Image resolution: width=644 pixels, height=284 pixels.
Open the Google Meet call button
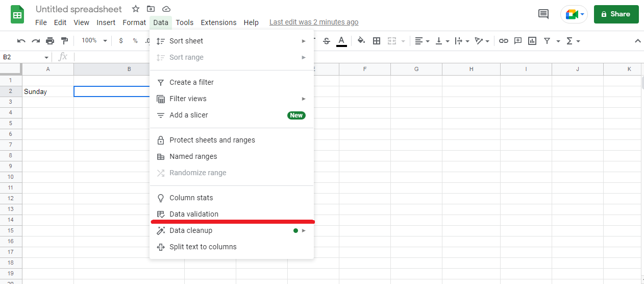[574, 14]
